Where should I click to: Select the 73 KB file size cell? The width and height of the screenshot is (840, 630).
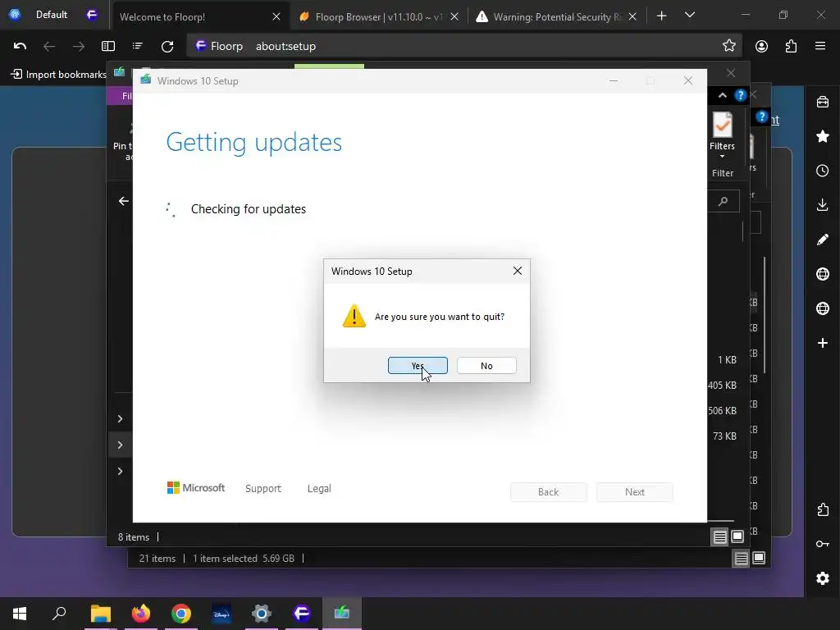click(724, 436)
